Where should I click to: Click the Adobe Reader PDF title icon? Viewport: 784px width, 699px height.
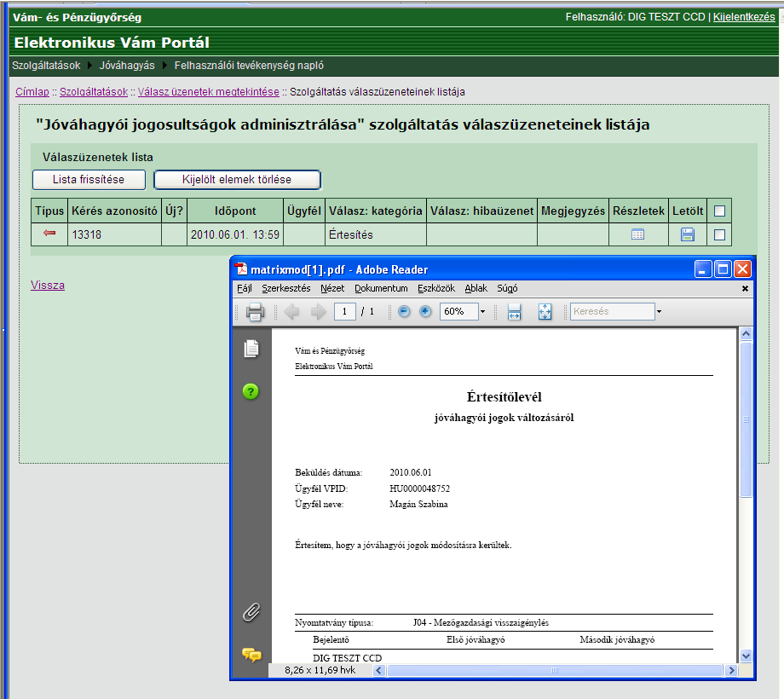242,269
